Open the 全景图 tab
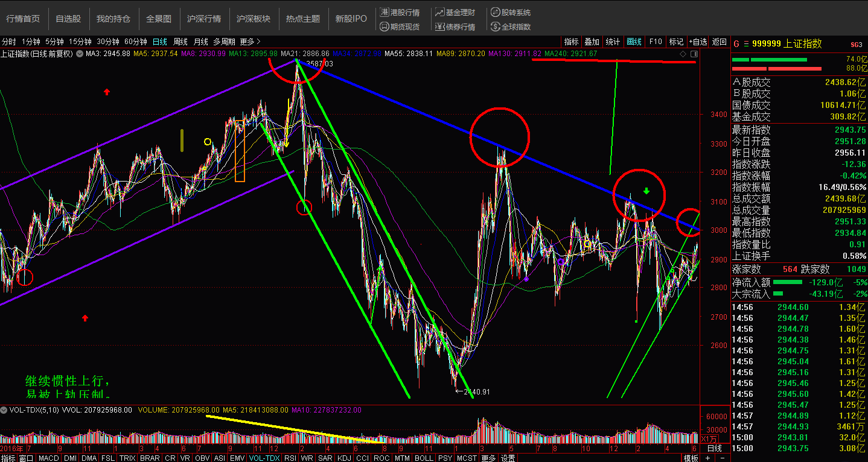The width and height of the screenshot is (868, 462). click(159, 19)
